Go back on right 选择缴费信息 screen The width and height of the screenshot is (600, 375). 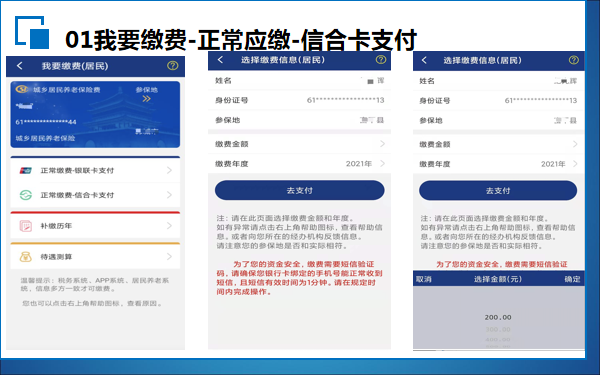(x=424, y=60)
